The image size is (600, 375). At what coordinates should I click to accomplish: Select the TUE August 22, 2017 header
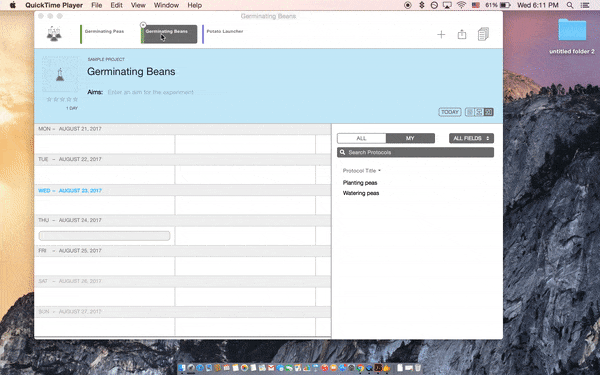[183, 159]
